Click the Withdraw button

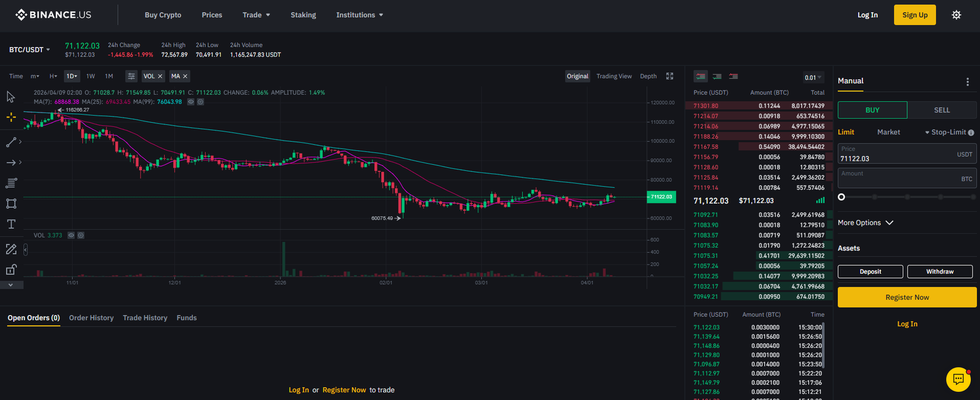click(x=940, y=271)
